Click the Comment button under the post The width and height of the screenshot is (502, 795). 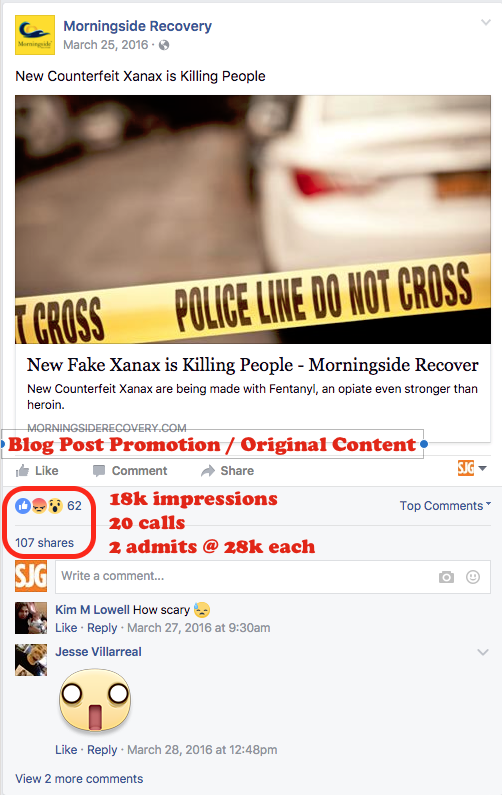(130, 471)
